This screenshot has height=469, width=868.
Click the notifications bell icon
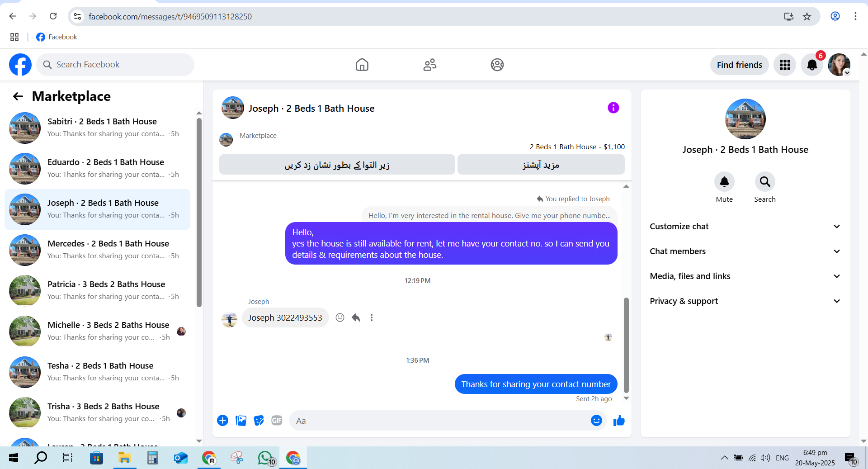[x=812, y=65]
